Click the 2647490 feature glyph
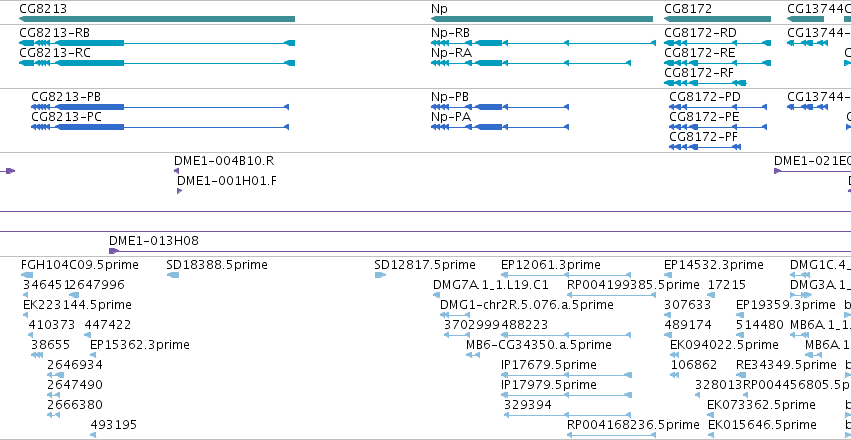This screenshot has height=440, width=851. 53,395
